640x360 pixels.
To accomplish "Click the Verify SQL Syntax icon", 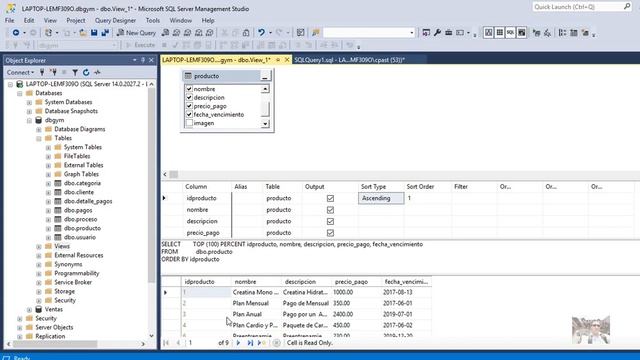I will tap(547, 33).
